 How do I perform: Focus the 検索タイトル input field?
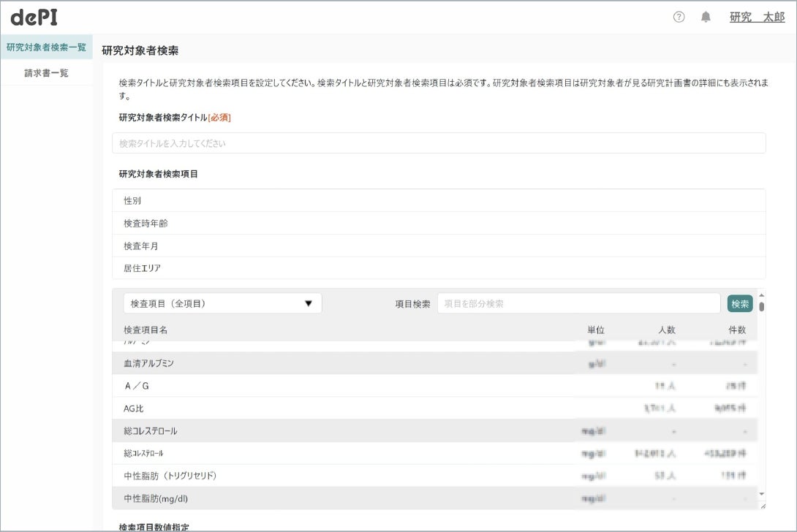(439, 143)
